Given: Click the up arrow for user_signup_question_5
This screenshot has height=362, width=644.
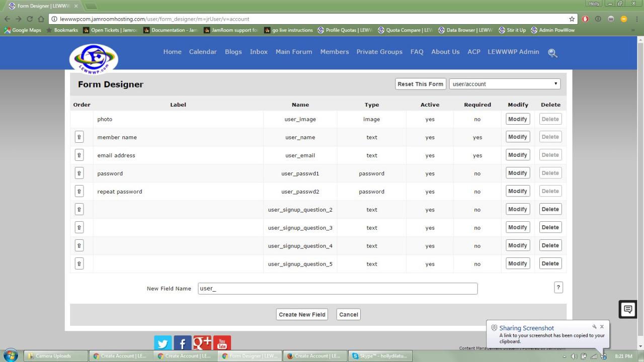Looking at the screenshot, I should pos(79,263).
